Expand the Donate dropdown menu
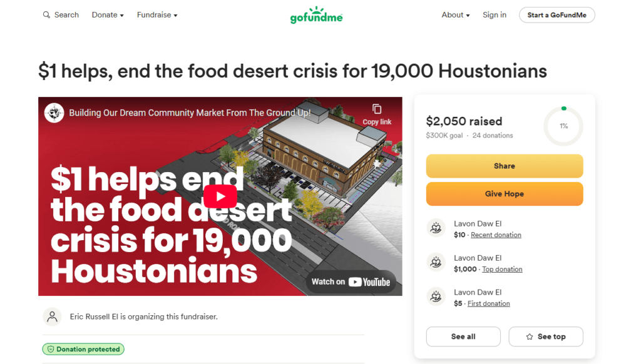641x364 pixels. pyautogui.click(x=108, y=15)
